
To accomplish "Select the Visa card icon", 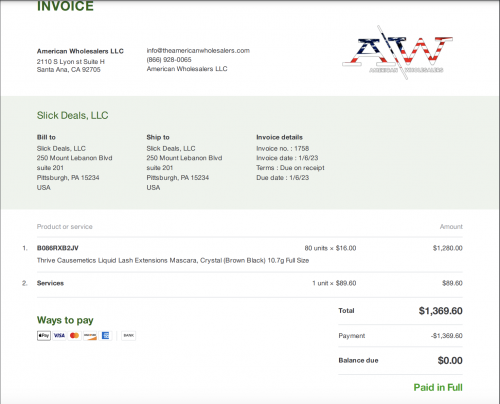I will click(59, 335).
